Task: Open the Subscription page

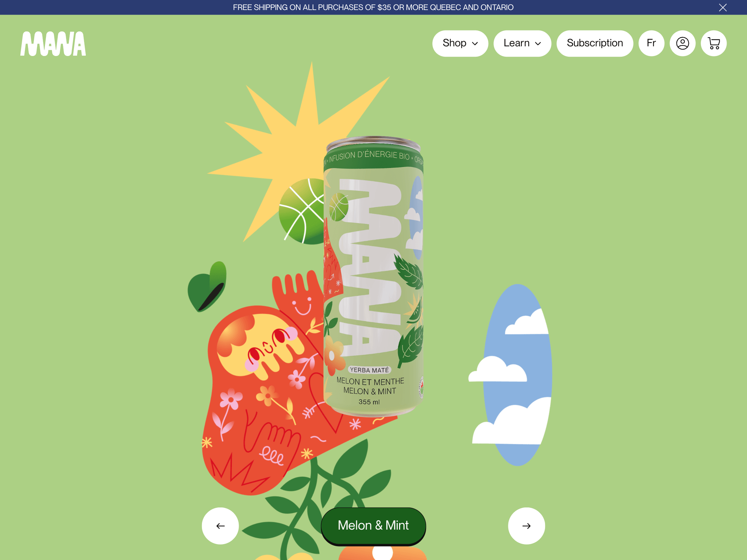Action: pyautogui.click(x=595, y=43)
